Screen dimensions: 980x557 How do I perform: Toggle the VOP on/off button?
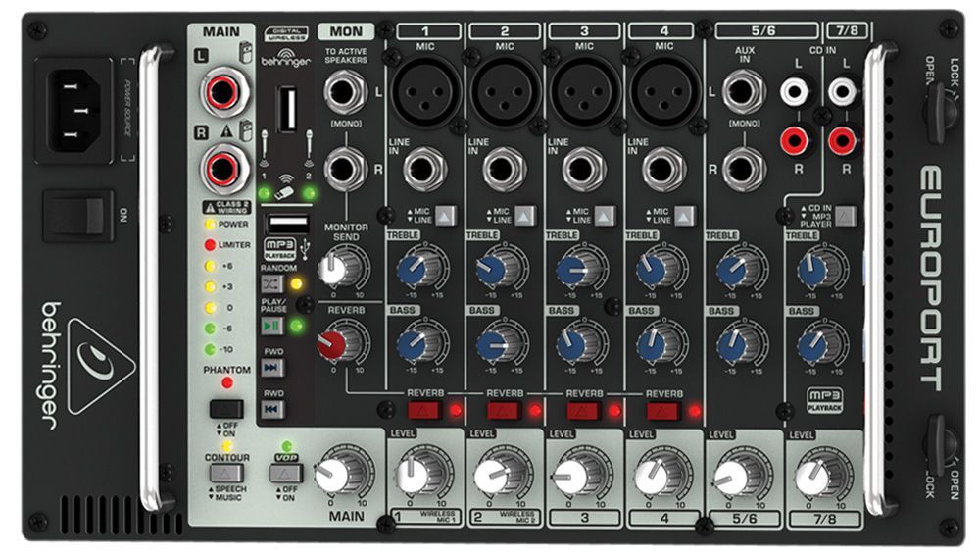coord(285,474)
